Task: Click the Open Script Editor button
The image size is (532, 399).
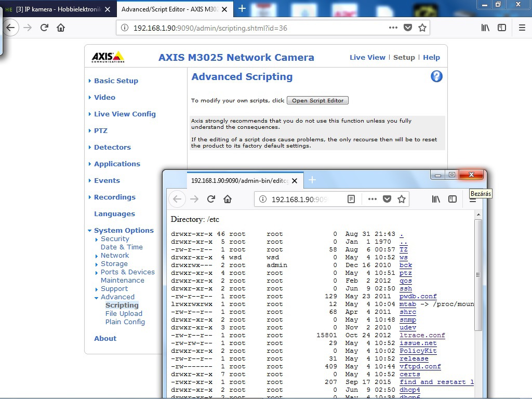Action: tap(317, 100)
